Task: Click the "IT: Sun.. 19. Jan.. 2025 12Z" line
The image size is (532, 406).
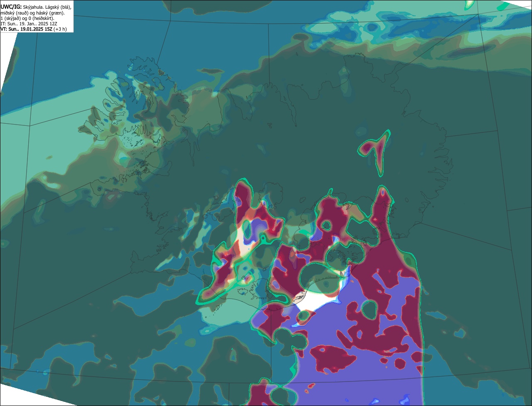Action: [29, 24]
